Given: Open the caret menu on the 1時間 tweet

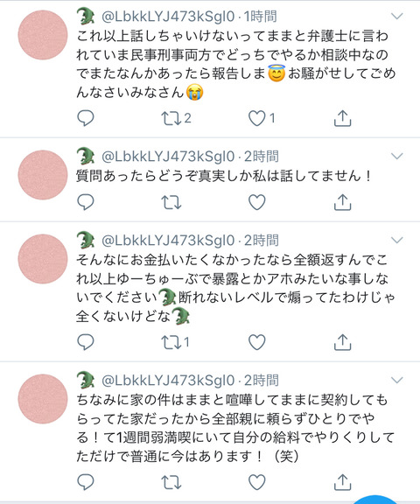Looking at the screenshot, I should tap(397, 16).
